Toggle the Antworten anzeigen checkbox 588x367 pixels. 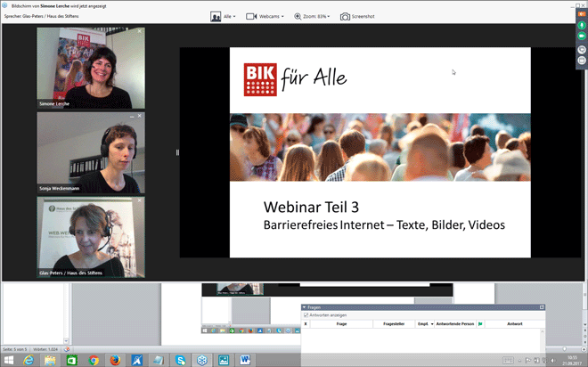point(306,315)
